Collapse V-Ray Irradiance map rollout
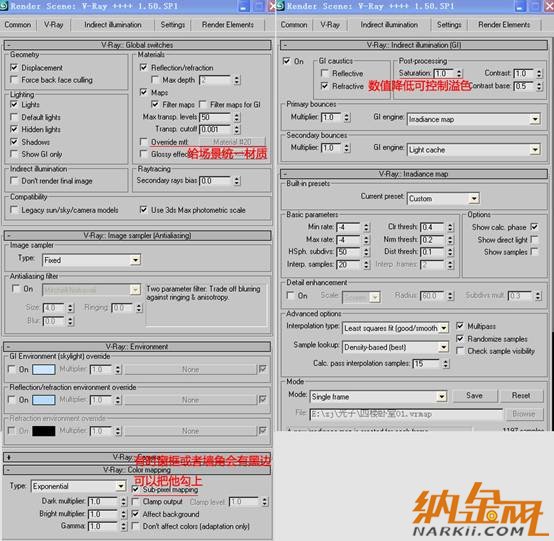 (x=413, y=174)
